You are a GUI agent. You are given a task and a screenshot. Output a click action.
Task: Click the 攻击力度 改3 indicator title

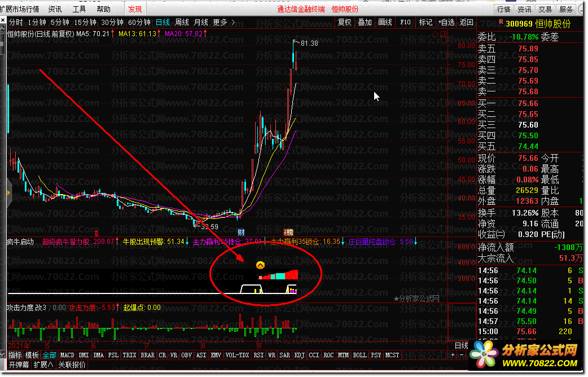[27, 308]
